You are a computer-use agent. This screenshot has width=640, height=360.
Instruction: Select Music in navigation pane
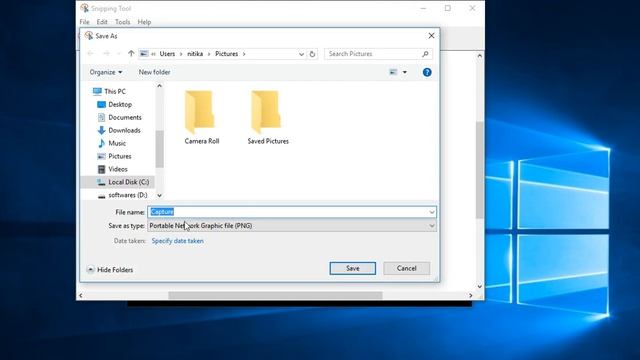(x=111, y=143)
